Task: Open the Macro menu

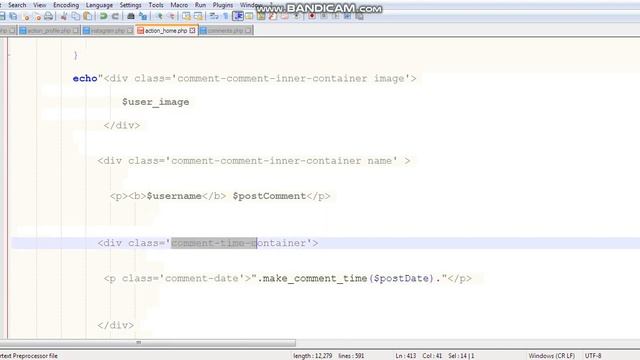Action: [x=179, y=5]
